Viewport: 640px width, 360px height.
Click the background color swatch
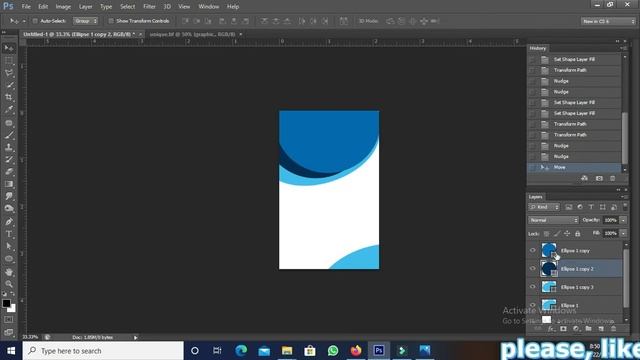(12, 309)
